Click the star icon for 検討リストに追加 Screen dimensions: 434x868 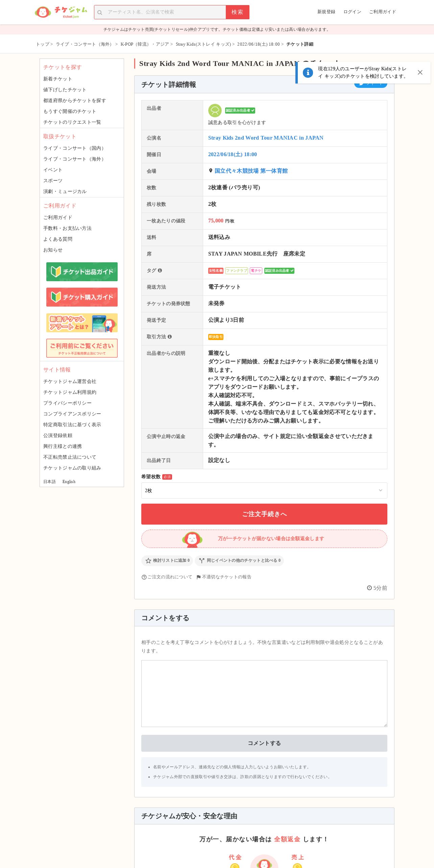[x=148, y=560]
